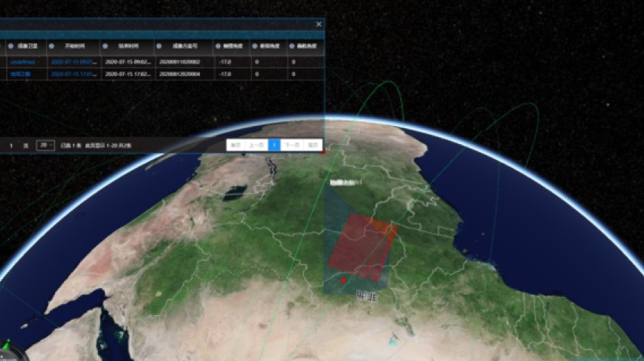Viewport: 644px width, 361px height.
Task: Open the page size dropdown showing 20
Action: click(45, 145)
